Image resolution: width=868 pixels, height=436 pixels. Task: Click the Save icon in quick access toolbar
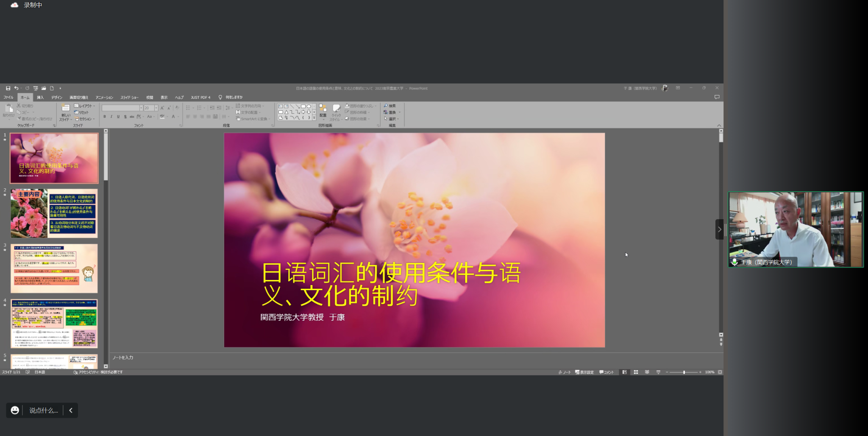click(8, 88)
